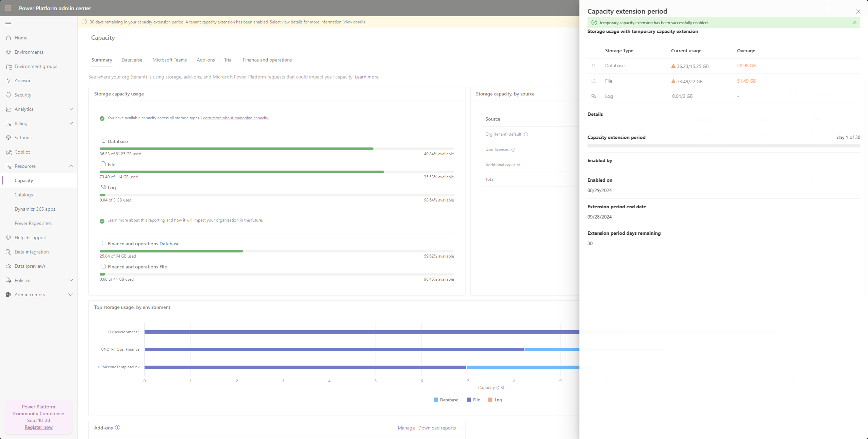This screenshot has width=868, height=439.
Task: Toggle File series in chart legend
Action: tap(473, 400)
